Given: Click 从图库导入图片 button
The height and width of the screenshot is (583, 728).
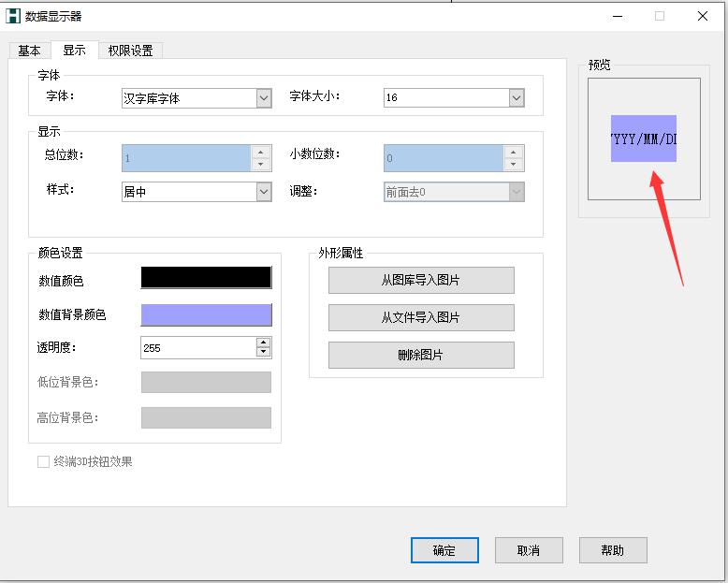Looking at the screenshot, I should coord(421,280).
